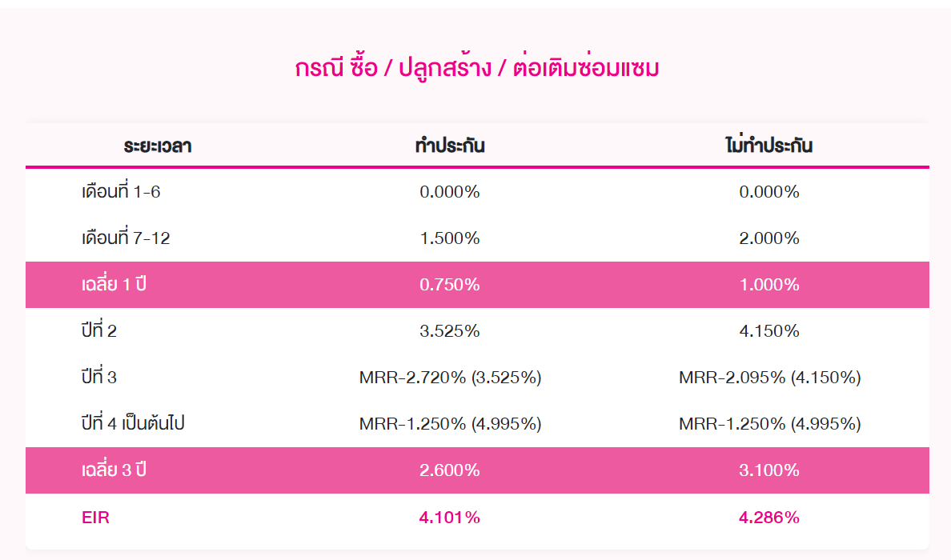
Task: Select the 2.000% rate value
Action: [x=769, y=238]
